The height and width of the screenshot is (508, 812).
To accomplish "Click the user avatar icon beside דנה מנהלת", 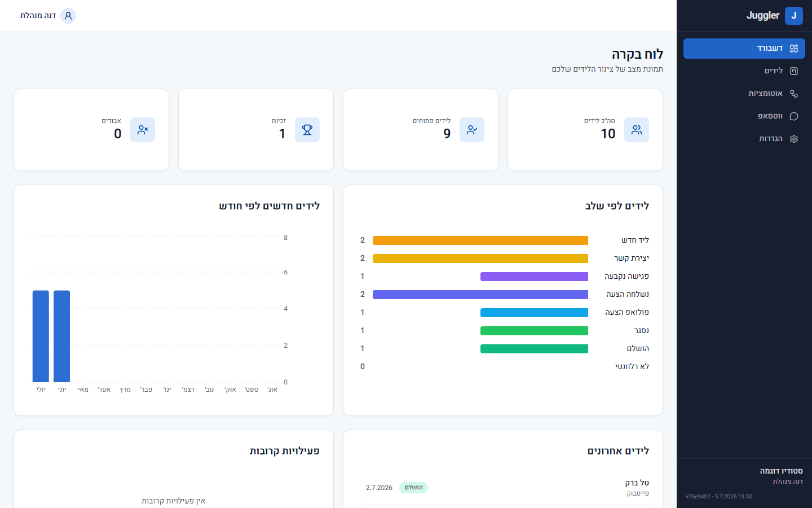I will [68, 16].
